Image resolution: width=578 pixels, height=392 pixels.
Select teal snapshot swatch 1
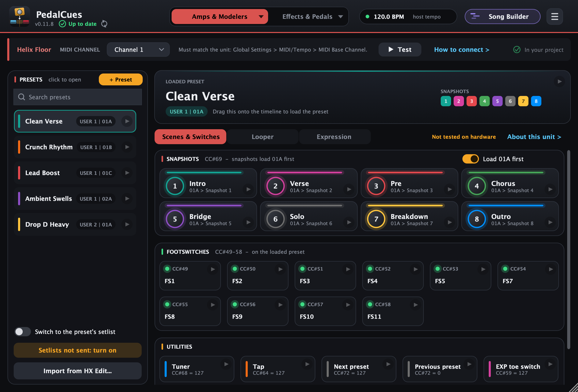[x=446, y=101]
